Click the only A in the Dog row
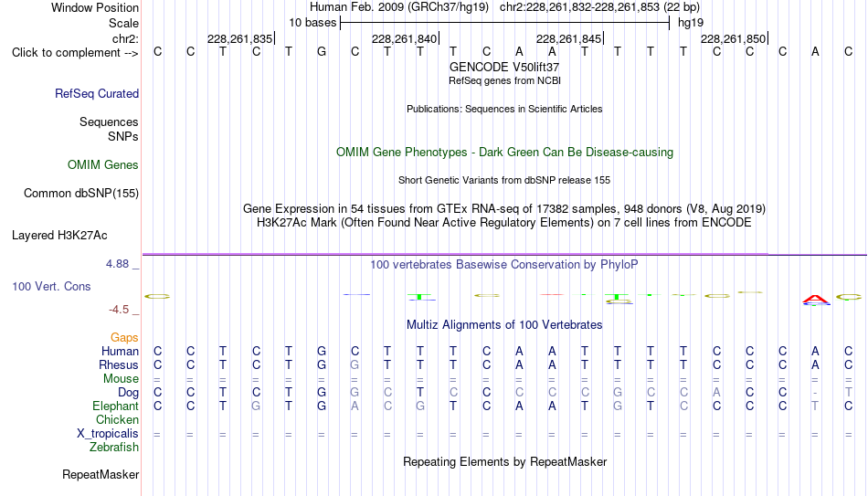Screen dimensions: 868x496 [x=716, y=393]
